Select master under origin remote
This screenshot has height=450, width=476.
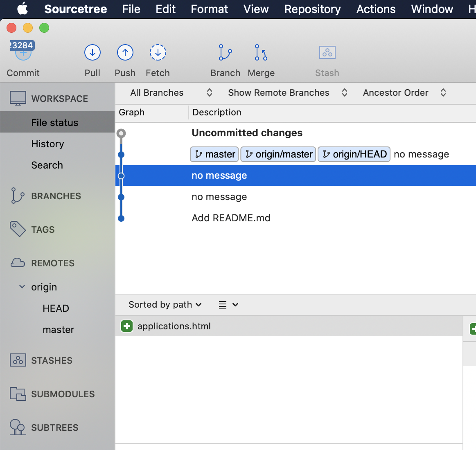pyautogui.click(x=58, y=330)
